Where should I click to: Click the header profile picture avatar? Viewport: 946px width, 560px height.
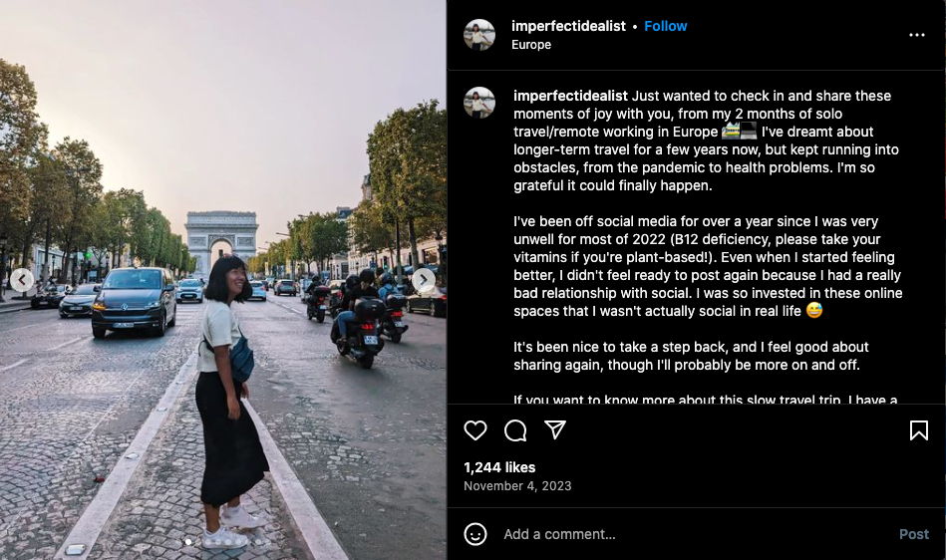(479, 34)
